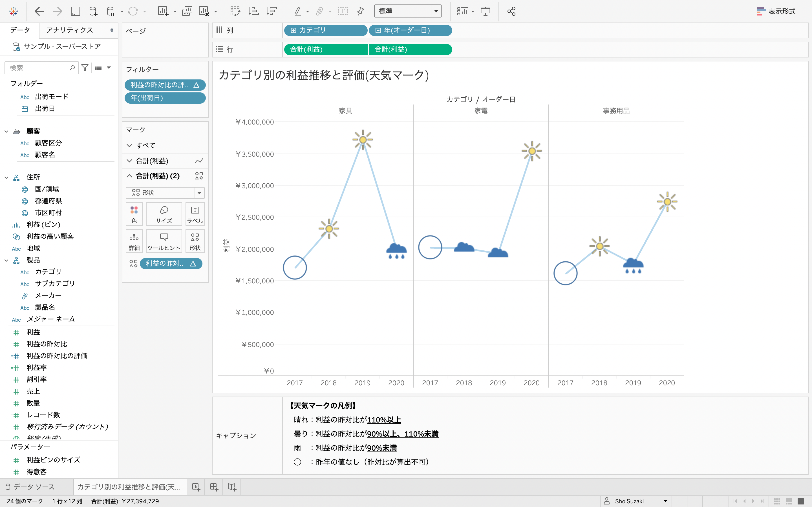Collapse the 顧客 folder
Viewport: 812px width, 507px height.
coord(6,132)
